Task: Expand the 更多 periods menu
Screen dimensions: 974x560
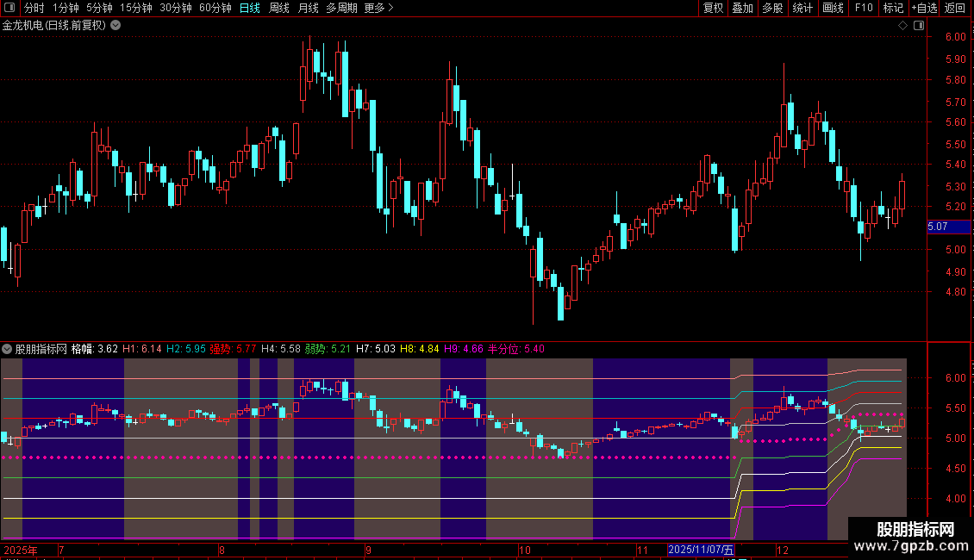Action: [x=378, y=8]
